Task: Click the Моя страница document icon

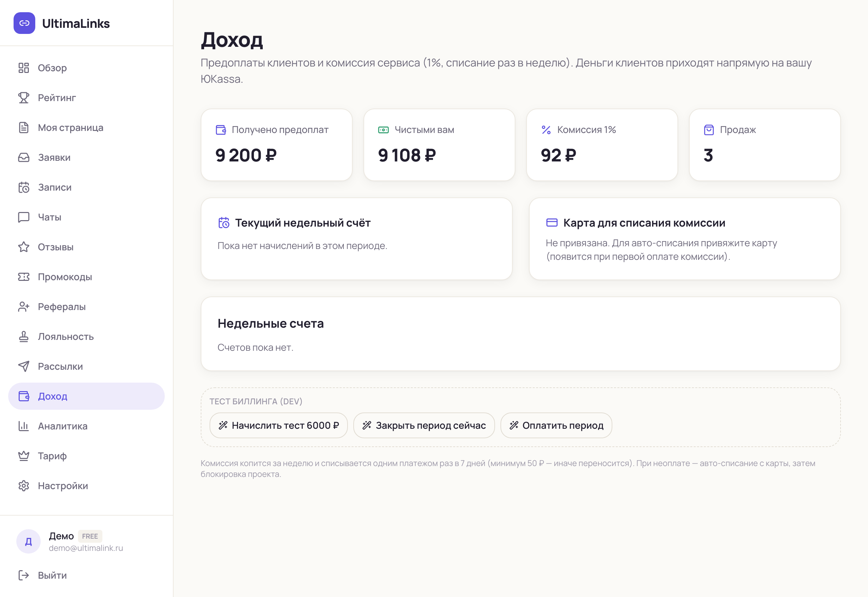Action: tap(23, 128)
